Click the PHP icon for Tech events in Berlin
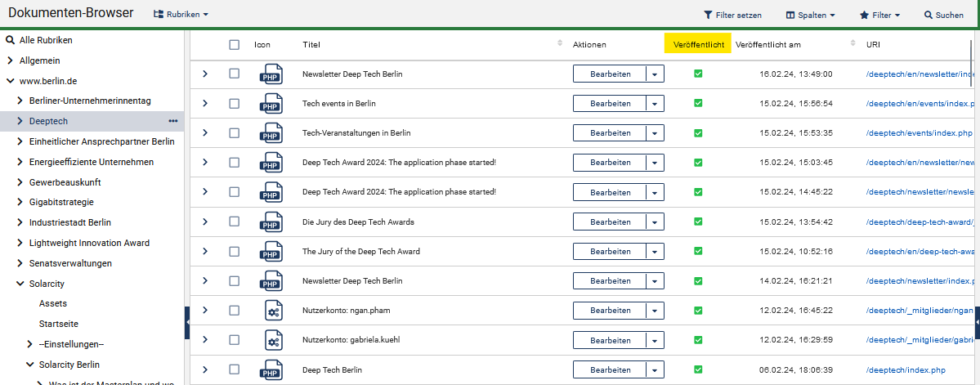Image resolution: width=980 pixels, height=385 pixels. point(271,104)
